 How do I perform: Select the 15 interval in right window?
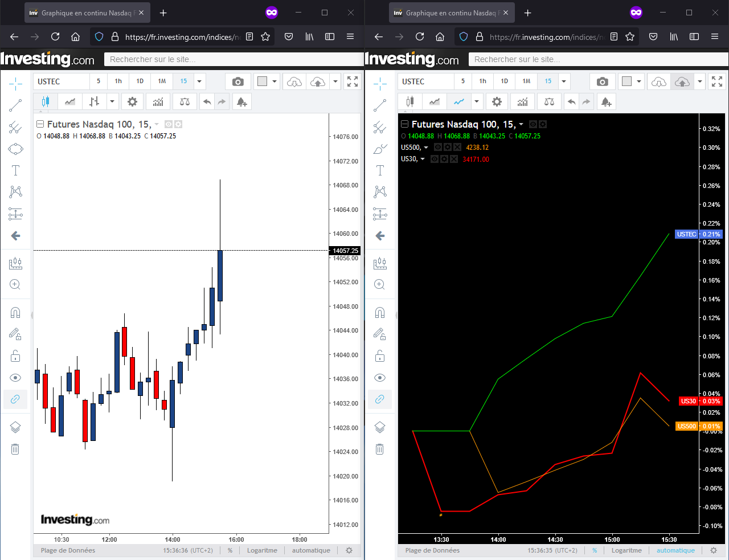point(548,81)
